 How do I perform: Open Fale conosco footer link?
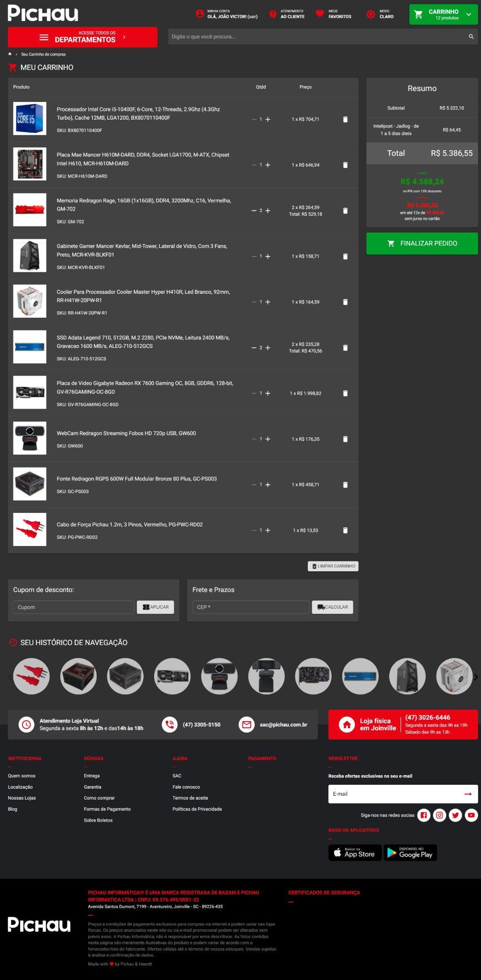pyautogui.click(x=186, y=787)
